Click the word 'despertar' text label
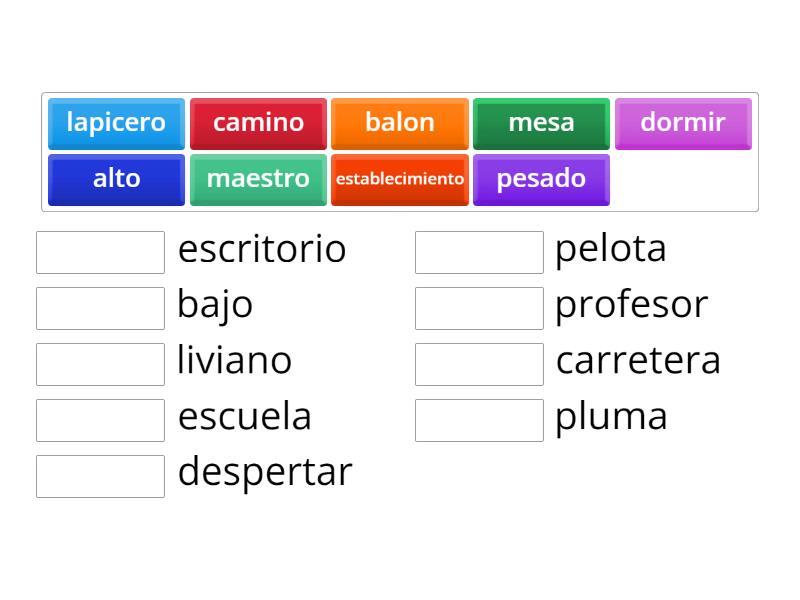The width and height of the screenshot is (800, 600). [264, 471]
